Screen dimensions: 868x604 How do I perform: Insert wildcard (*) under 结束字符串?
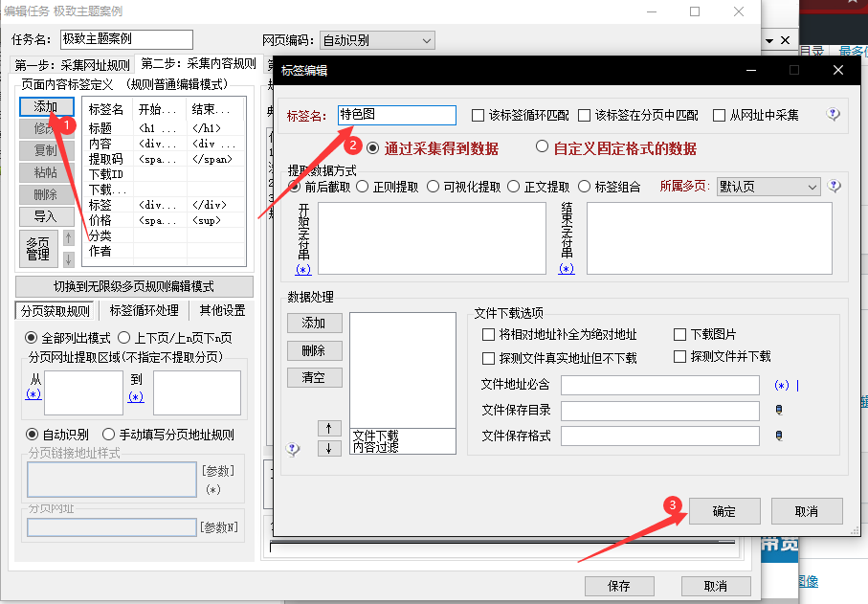click(567, 269)
